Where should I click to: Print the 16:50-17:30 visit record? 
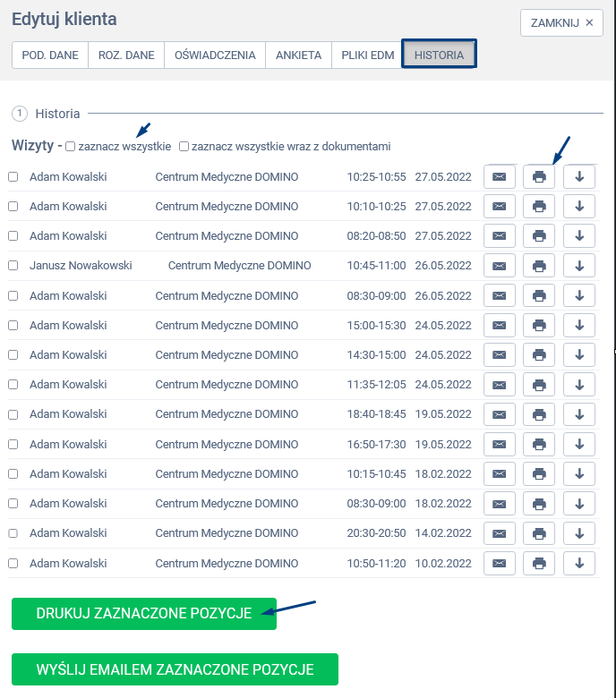pos(539,445)
